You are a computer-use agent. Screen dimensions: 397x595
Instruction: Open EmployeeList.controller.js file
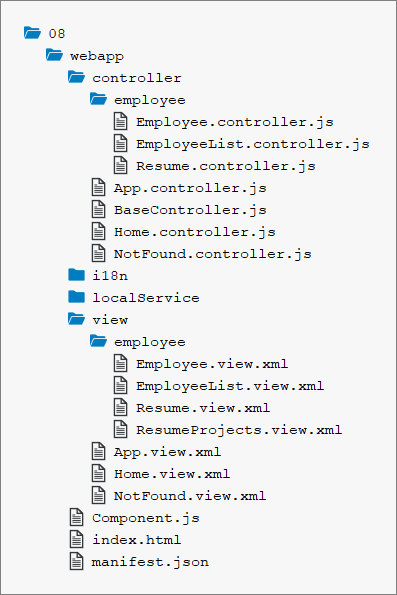[x=252, y=144]
